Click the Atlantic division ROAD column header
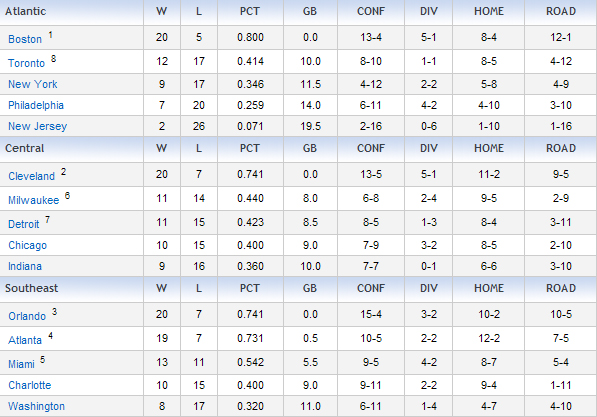 [561, 11]
